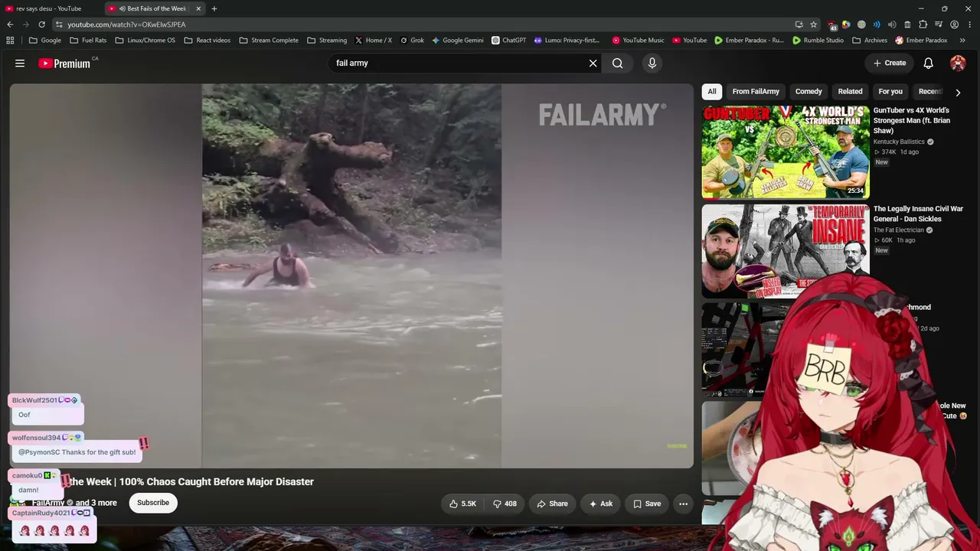
Task: Reload the current page
Action: [x=41, y=24]
